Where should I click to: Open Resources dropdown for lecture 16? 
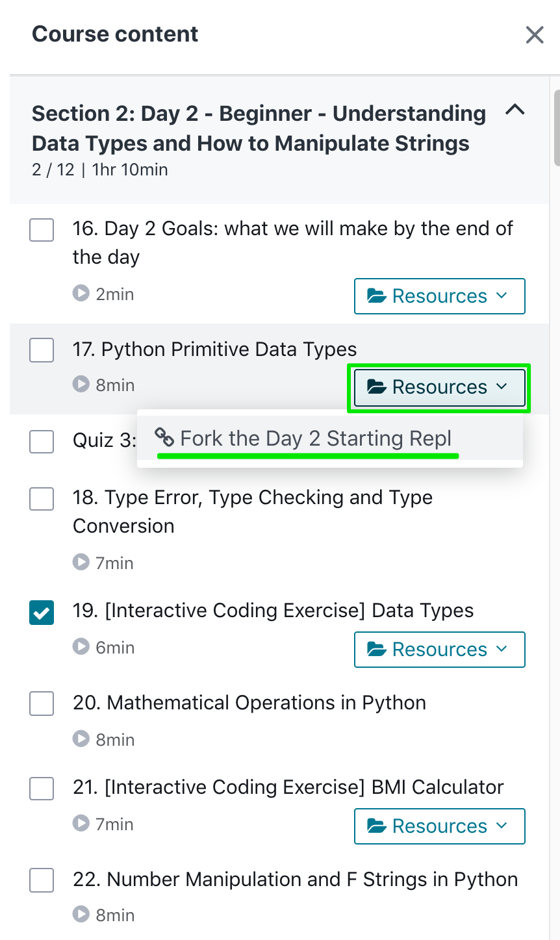point(439,296)
